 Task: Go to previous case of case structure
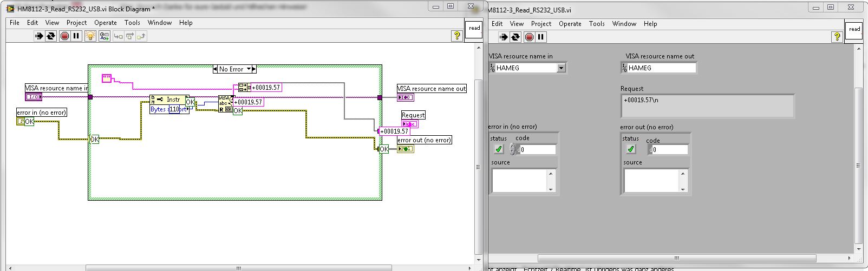coord(216,69)
